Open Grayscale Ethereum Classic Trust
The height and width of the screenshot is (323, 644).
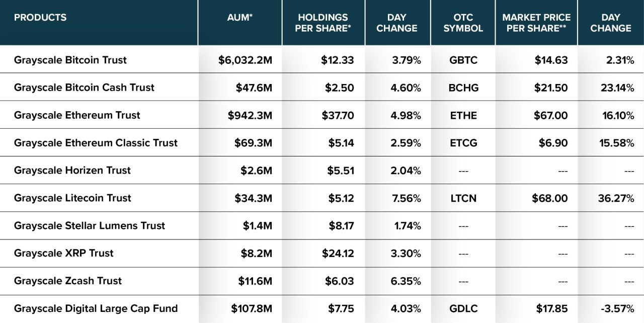click(x=96, y=143)
